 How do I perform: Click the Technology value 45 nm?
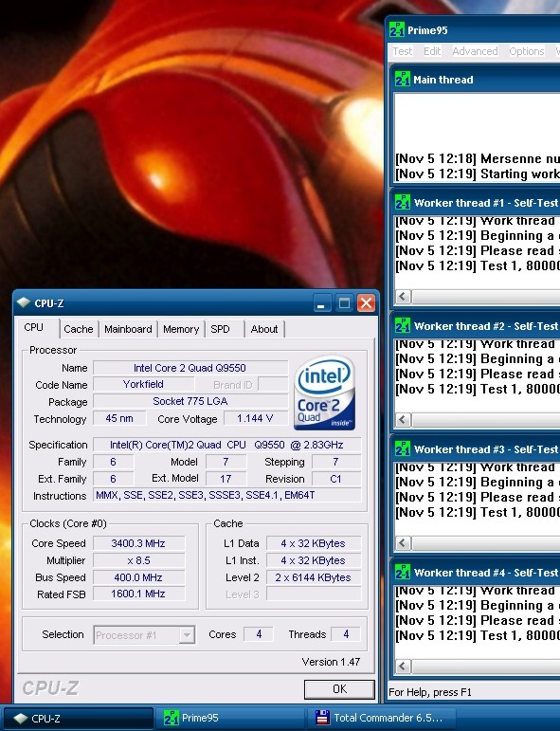(x=119, y=418)
